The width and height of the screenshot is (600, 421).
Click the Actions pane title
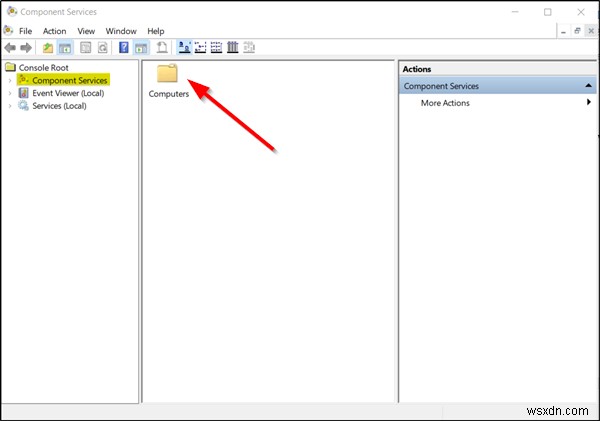click(417, 69)
